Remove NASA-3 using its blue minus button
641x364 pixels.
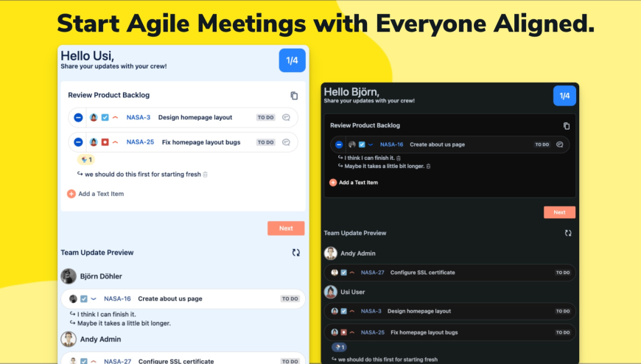(78, 117)
